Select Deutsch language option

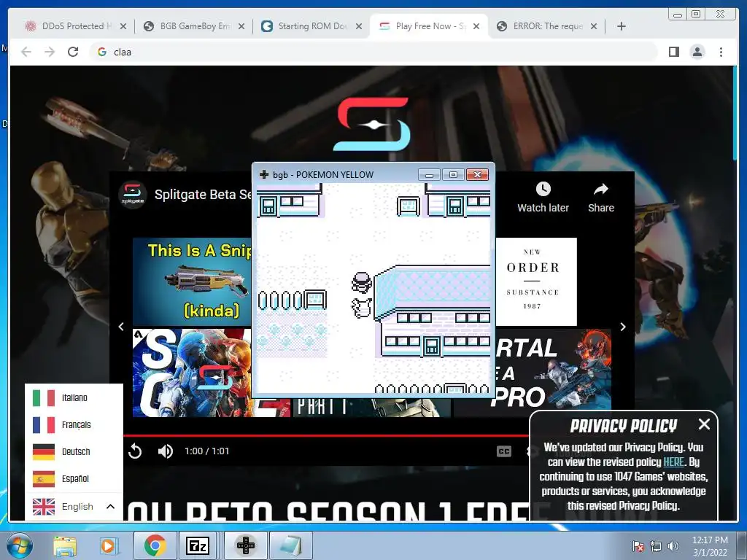pos(74,451)
